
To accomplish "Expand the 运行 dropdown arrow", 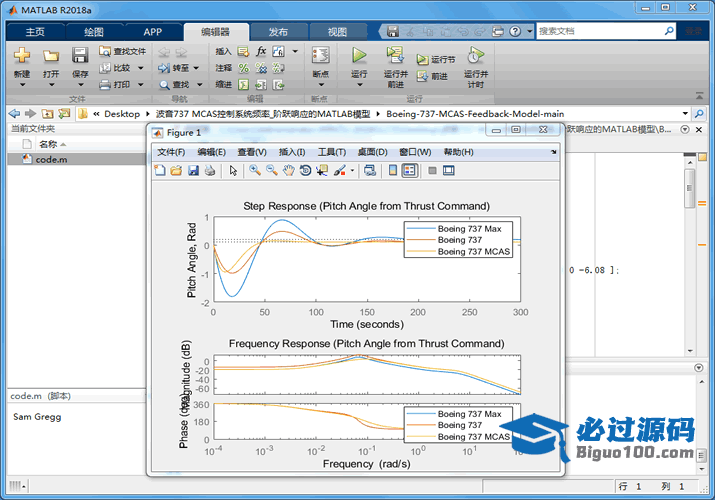I will (x=359, y=85).
